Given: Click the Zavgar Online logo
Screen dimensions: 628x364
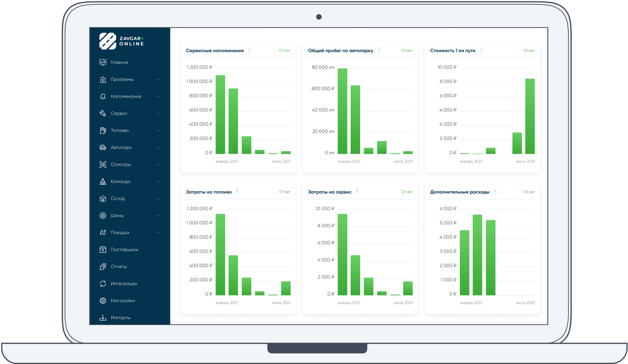Looking at the screenshot, I should 121,41.
